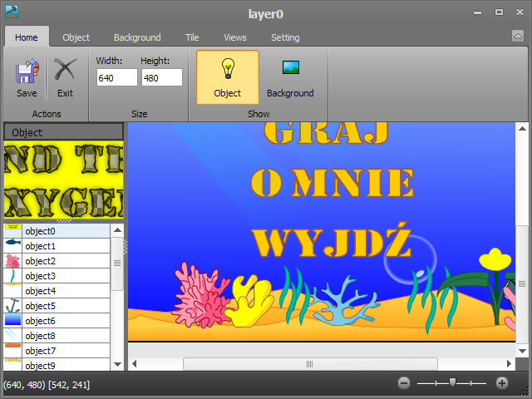Viewport: 532px width, 399px height.
Task: Switch to the Tile tab
Action: (x=192, y=37)
